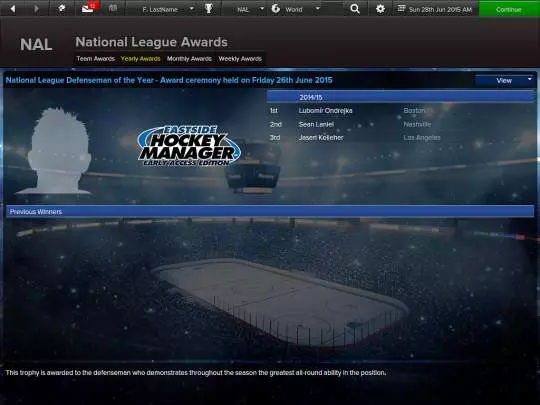This screenshot has height=405, width=540.
Task: Click the Previous Winners header bar
Action: [270, 211]
